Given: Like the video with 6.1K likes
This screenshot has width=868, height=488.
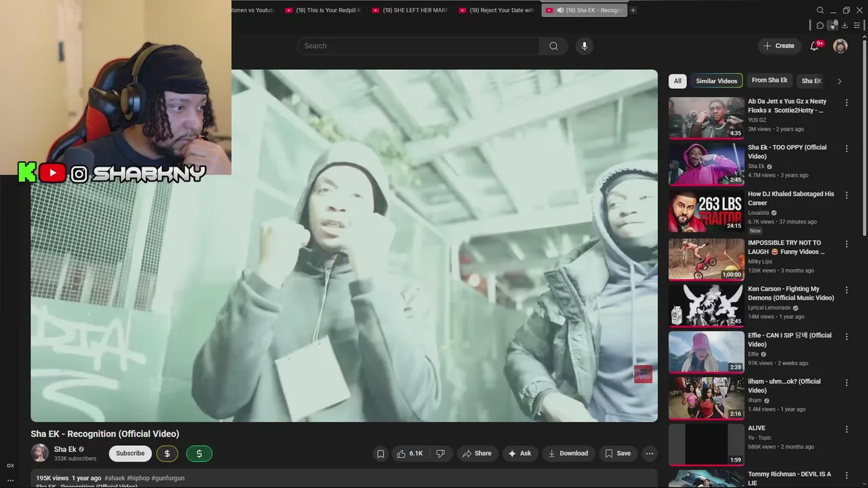Looking at the screenshot, I should pos(409,453).
